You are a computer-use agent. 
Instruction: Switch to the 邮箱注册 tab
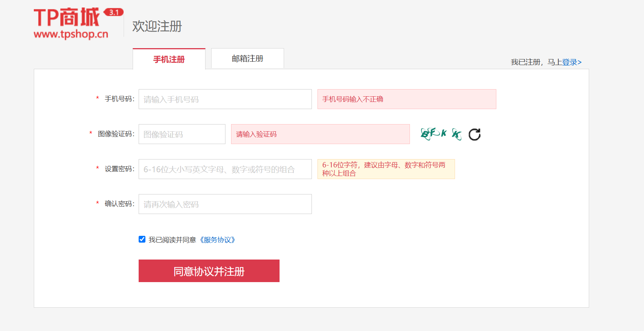[x=248, y=58]
